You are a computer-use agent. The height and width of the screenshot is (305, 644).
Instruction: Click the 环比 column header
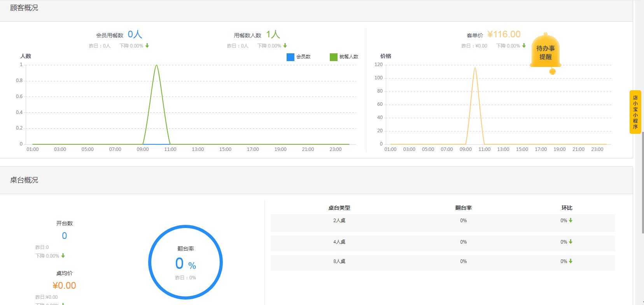(x=567, y=208)
